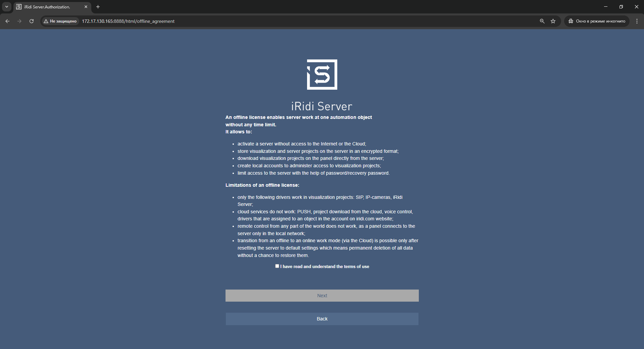
Task: Click the iRidi Server heading text
Action: pos(321,106)
